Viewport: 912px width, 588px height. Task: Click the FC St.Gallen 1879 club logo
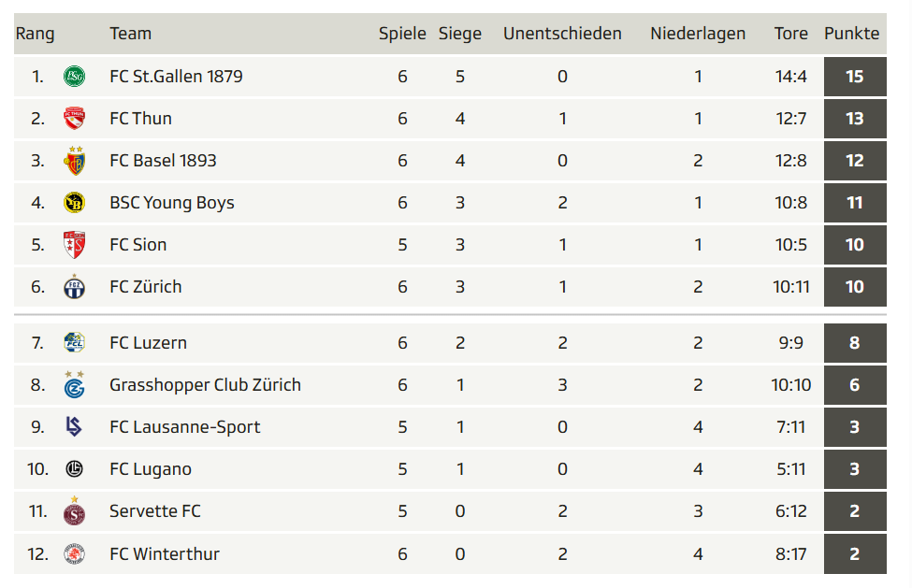click(x=74, y=76)
